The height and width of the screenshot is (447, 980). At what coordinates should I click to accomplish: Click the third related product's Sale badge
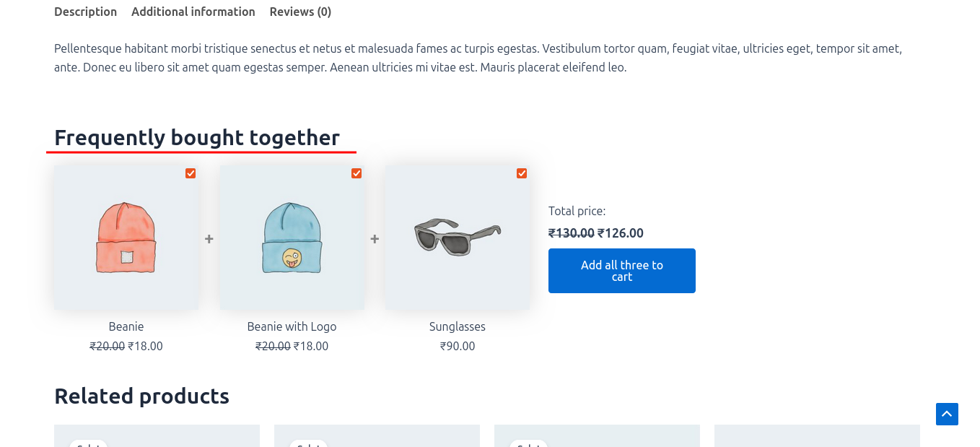[x=528, y=443]
